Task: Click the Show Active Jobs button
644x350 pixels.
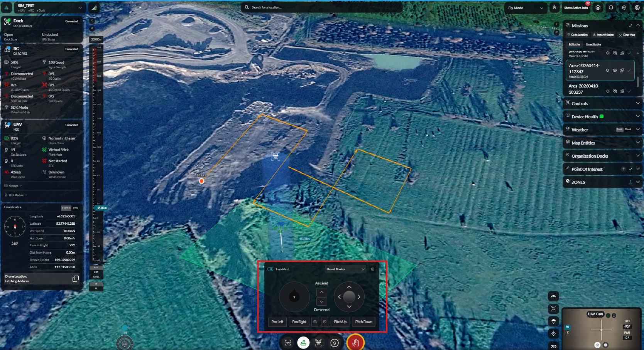Action: (x=576, y=8)
